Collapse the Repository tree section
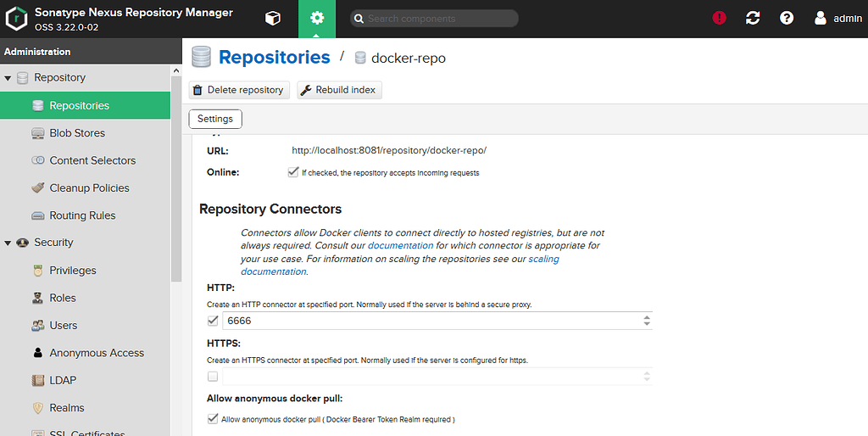The image size is (868, 436). coord(8,78)
